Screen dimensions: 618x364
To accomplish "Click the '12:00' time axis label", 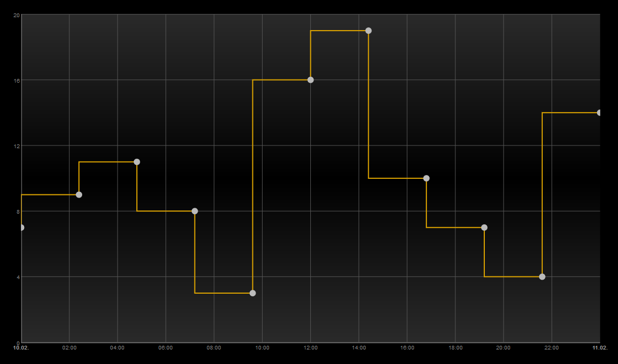I will pyautogui.click(x=310, y=348).
